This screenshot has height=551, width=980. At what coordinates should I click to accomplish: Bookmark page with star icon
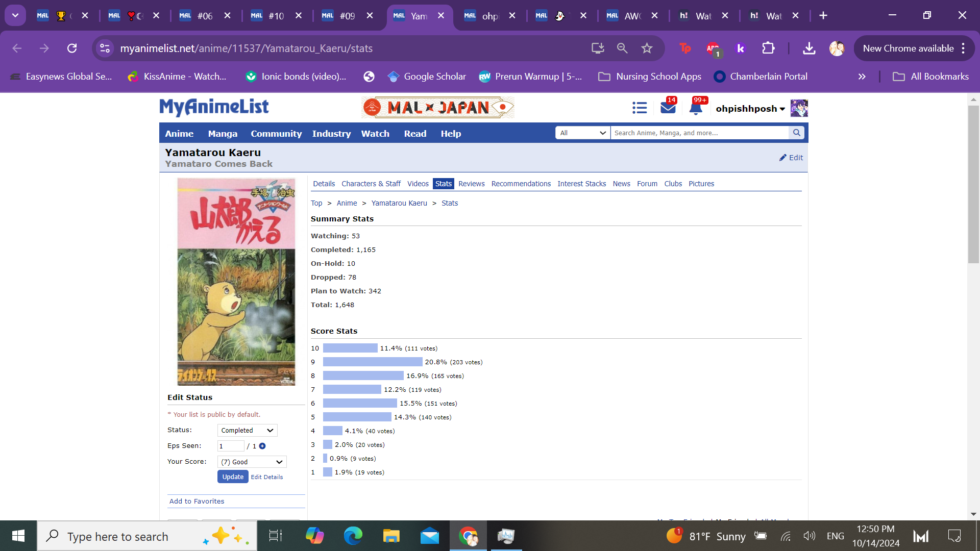(x=647, y=48)
